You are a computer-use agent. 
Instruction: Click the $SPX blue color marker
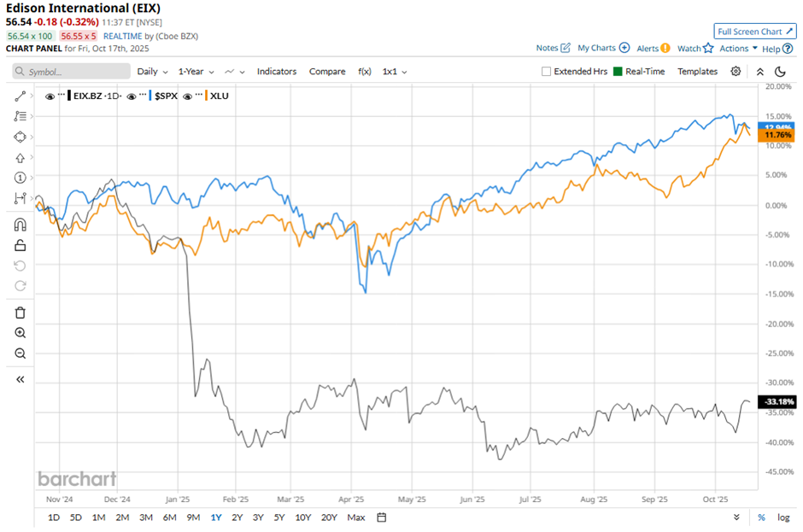150,96
